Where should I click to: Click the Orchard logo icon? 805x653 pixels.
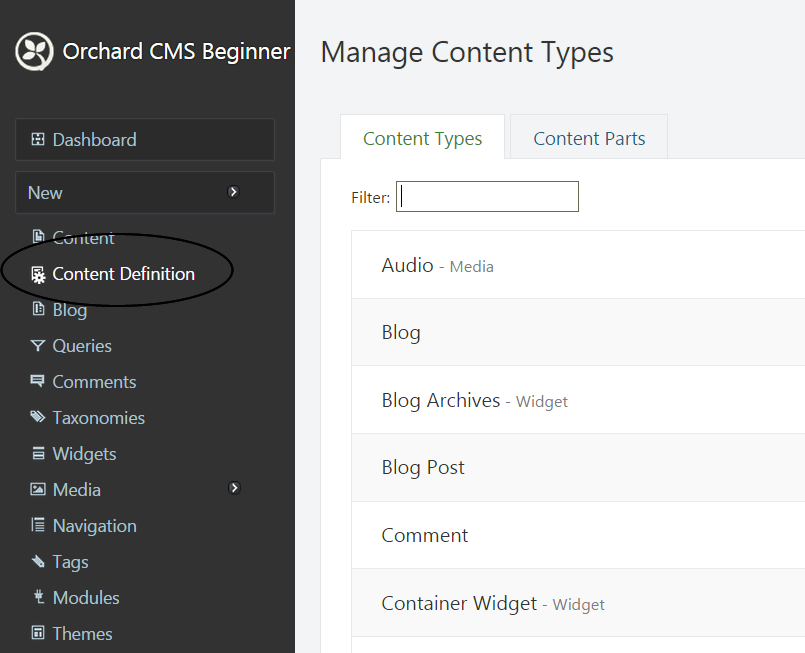[x=34, y=51]
